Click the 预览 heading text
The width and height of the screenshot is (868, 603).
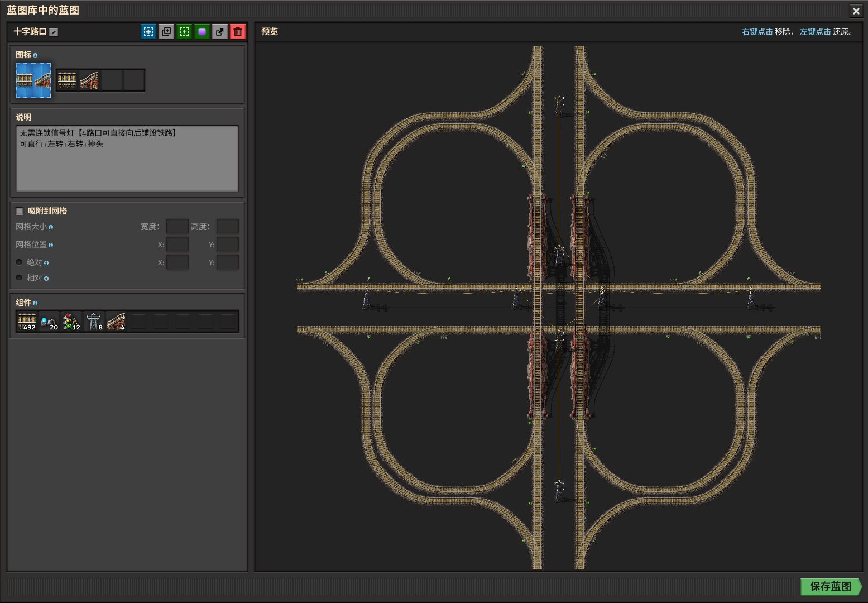coord(270,32)
